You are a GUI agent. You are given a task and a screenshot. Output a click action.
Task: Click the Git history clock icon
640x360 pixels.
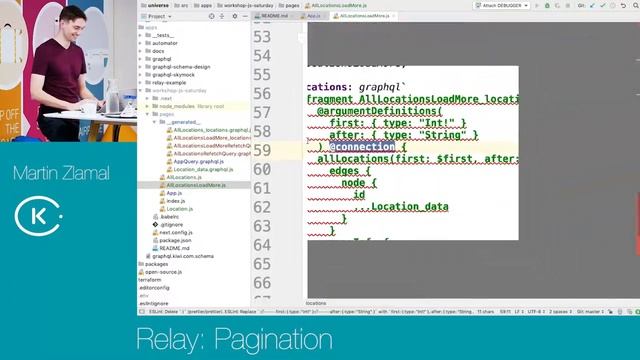click(x=613, y=6)
